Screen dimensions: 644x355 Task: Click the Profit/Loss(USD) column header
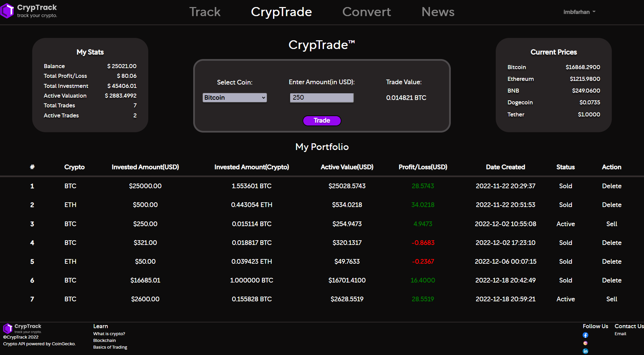[423, 167]
